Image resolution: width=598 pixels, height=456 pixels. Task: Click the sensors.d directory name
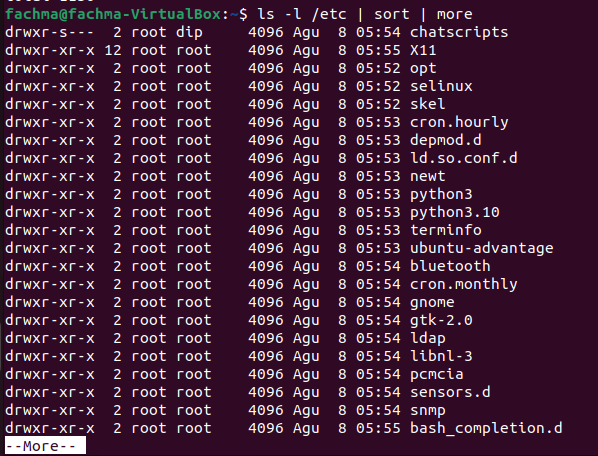click(450, 392)
